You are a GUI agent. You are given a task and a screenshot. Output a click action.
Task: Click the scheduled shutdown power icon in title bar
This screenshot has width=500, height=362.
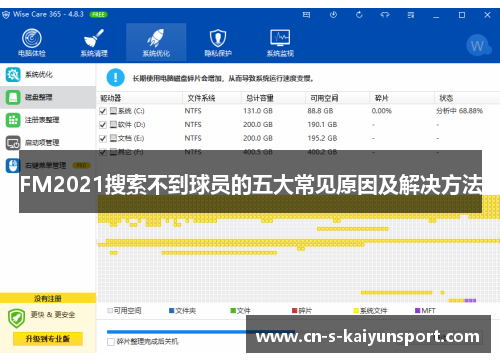click(x=333, y=15)
